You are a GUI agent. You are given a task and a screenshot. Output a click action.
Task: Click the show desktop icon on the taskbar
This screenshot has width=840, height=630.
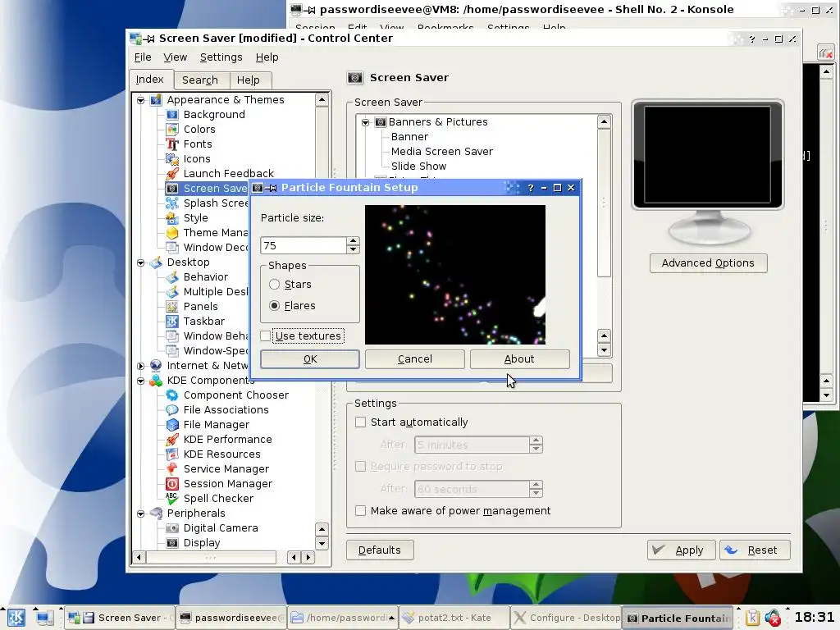pos(44,618)
